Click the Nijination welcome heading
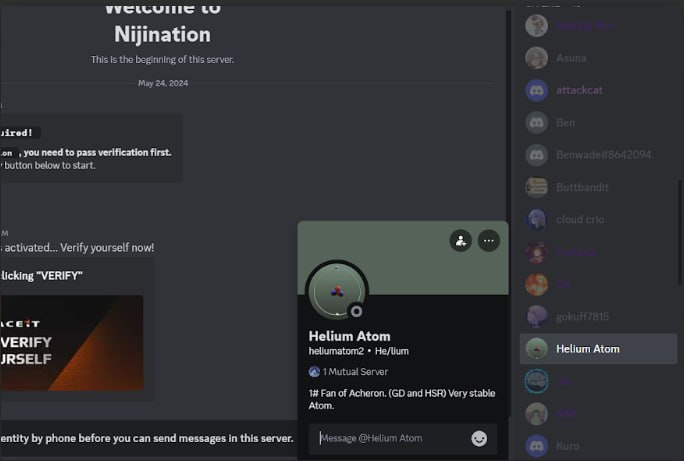This screenshot has width=684, height=461. (162, 34)
